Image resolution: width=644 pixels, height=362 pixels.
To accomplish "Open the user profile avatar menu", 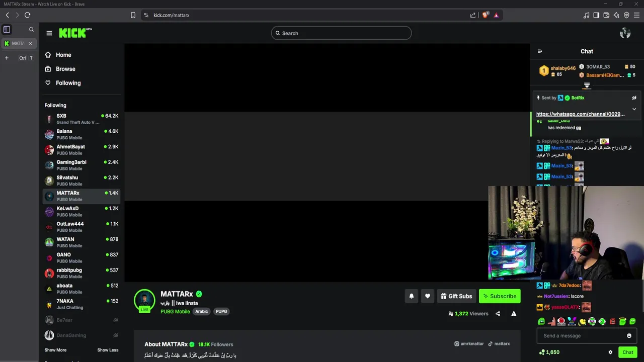I will click(625, 33).
